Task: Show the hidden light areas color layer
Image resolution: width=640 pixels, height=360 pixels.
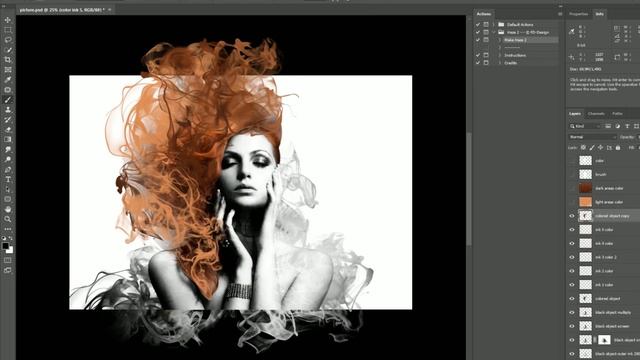Action: pyautogui.click(x=572, y=202)
